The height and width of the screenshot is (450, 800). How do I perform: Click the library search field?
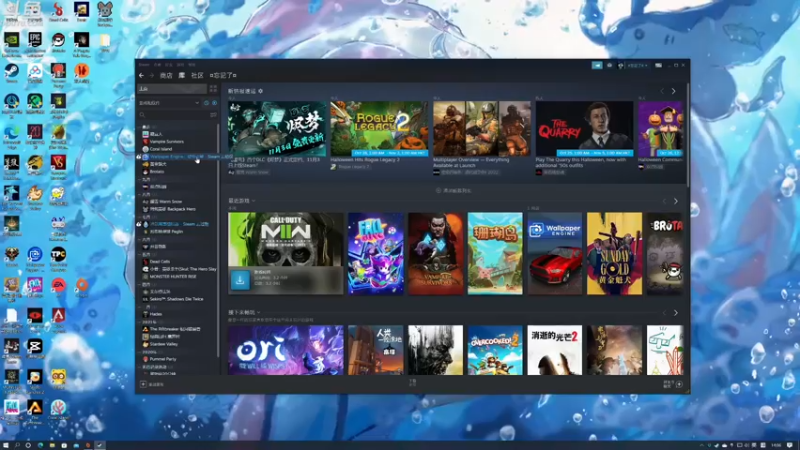coord(173,115)
